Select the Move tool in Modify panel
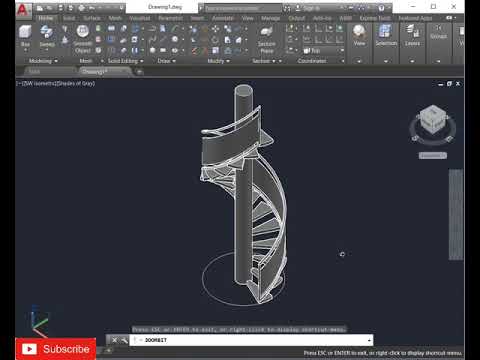 coord(216,29)
